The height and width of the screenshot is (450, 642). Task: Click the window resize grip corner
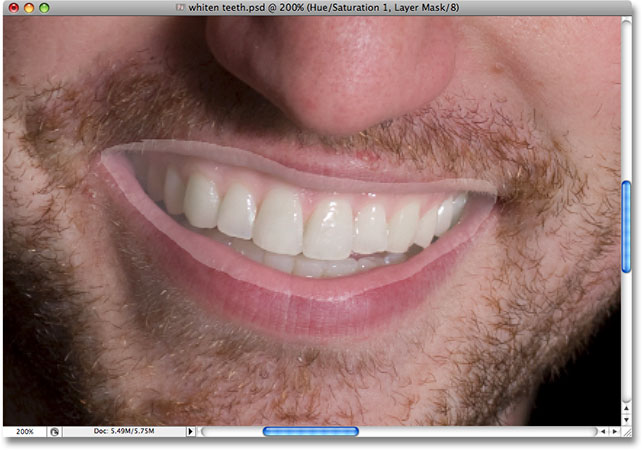[x=627, y=432]
